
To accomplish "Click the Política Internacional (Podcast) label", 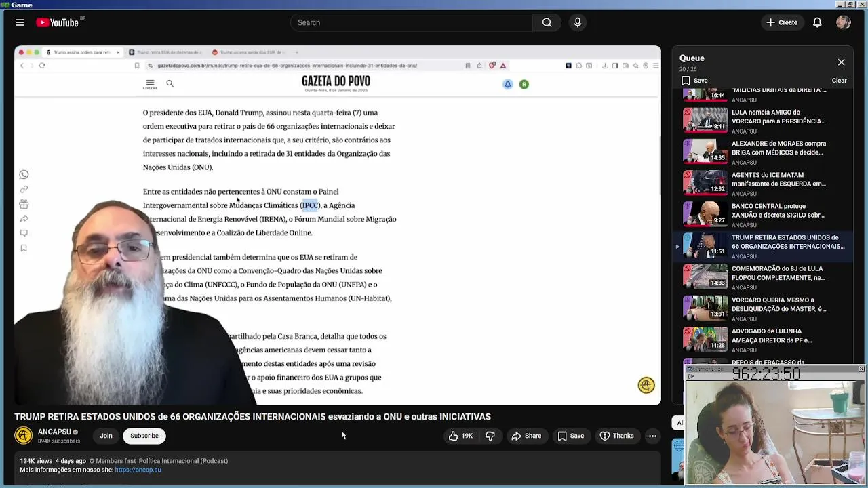I will [183, 461].
